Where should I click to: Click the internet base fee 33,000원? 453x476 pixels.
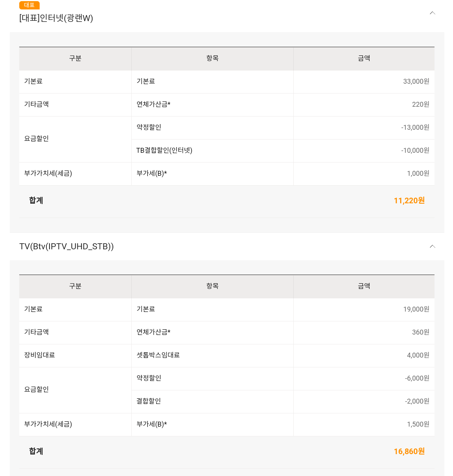tap(416, 81)
